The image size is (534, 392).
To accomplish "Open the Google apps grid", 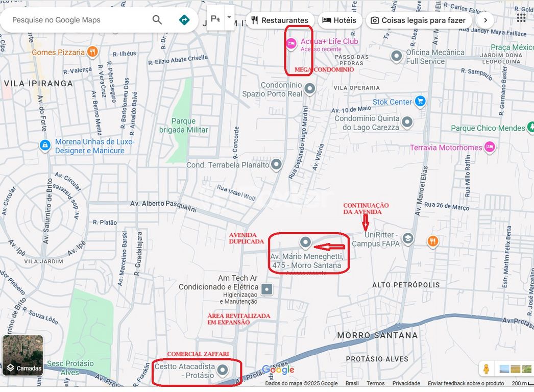I will (x=521, y=18).
